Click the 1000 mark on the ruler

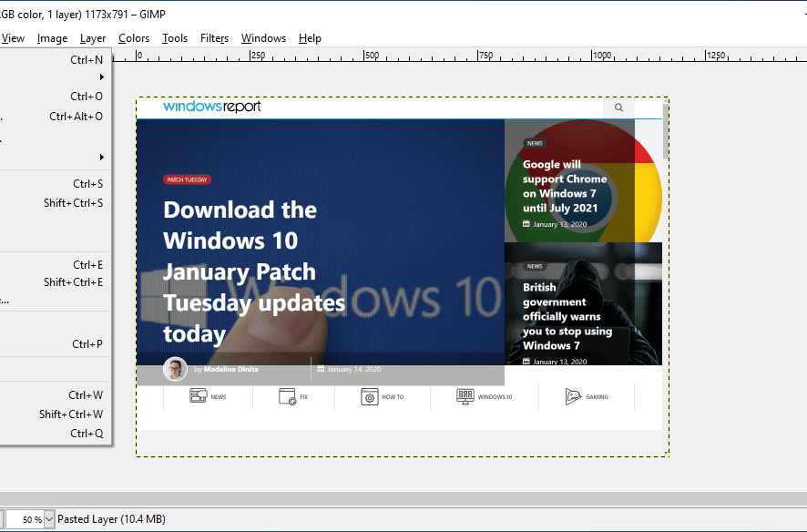pos(601,55)
